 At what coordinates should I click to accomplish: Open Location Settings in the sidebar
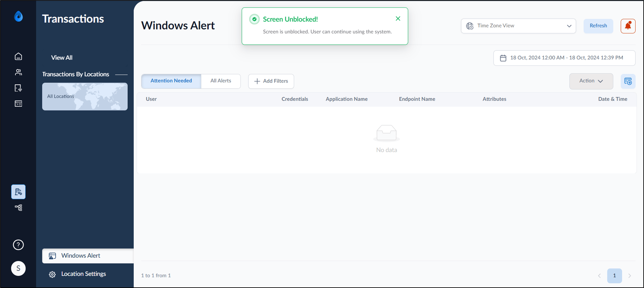coord(84,274)
